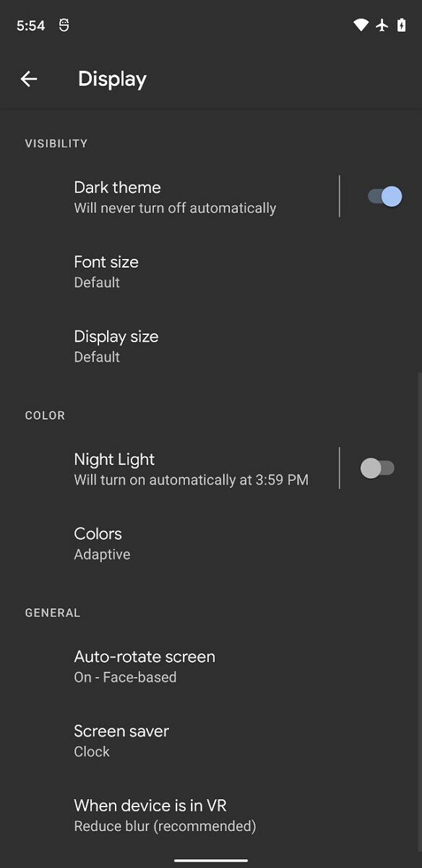Open Auto-rotate screen settings
Viewport: 422px width, 868px height.
pyautogui.click(x=211, y=666)
